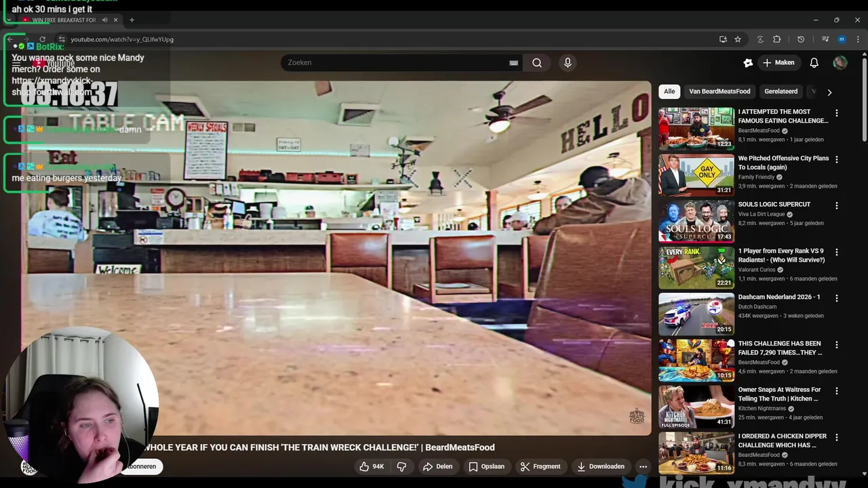Screen dimensions: 868x488
Task: Click the star badge icon beside Maken
Action: click(x=748, y=62)
